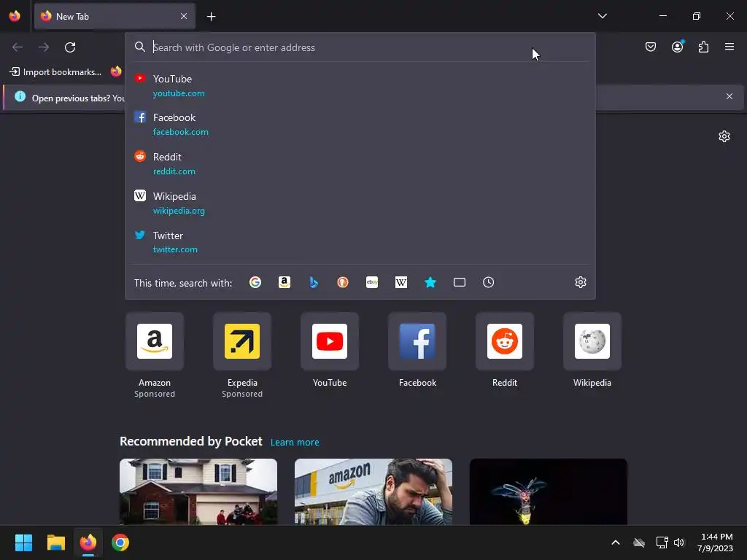
Task: Choose Twitter suggestion twitter.com
Action: coord(360,242)
